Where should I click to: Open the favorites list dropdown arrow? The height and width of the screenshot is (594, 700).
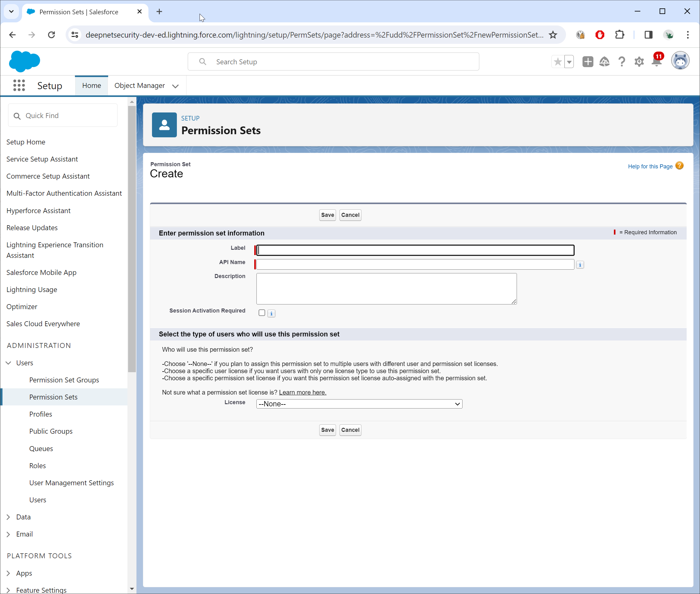tap(569, 62)
